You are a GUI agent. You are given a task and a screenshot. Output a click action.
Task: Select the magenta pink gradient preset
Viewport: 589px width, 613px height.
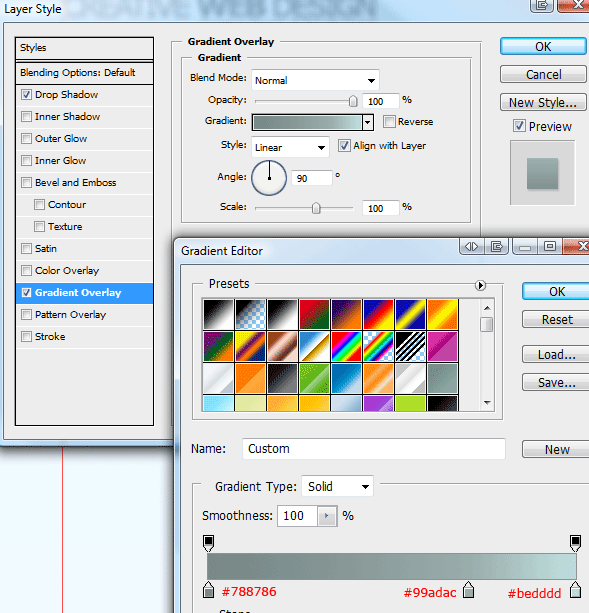pyautogui.click(x=442, y=346)
